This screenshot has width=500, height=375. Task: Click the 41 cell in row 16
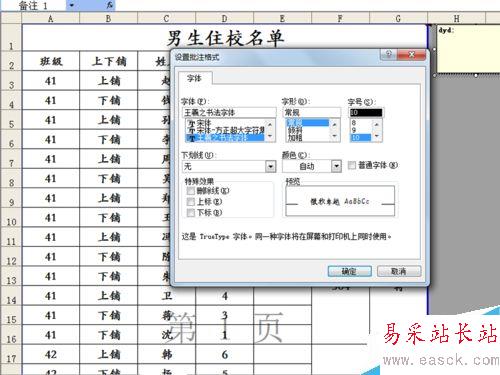(51, 335)
